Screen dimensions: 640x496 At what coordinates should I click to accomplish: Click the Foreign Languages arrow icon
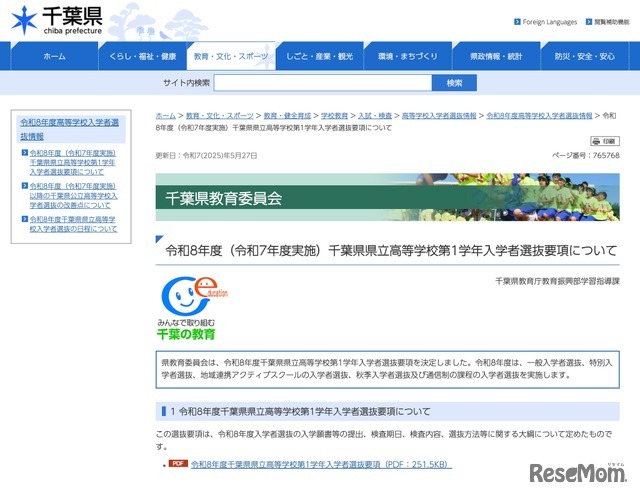(x=517, y=22)
